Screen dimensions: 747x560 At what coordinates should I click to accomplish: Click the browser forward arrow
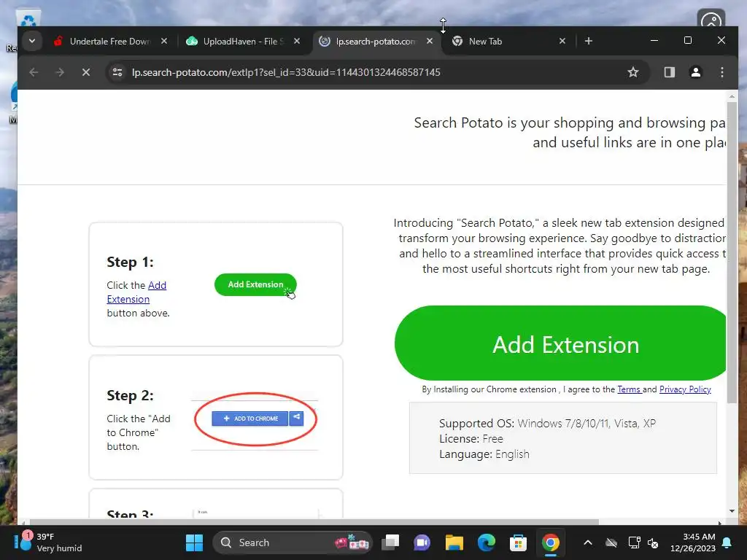tap(60, 72)
